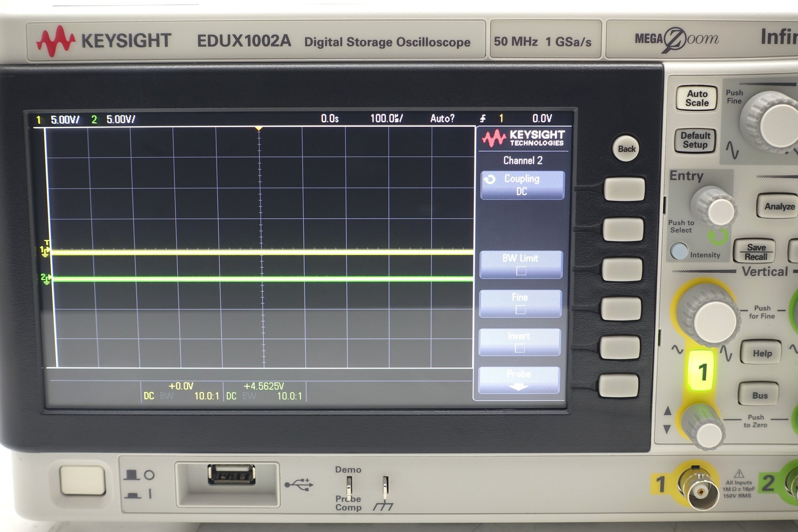798x532 pixels.
Task: Click the rising edge trigger icon
Action: click(483, 118)
